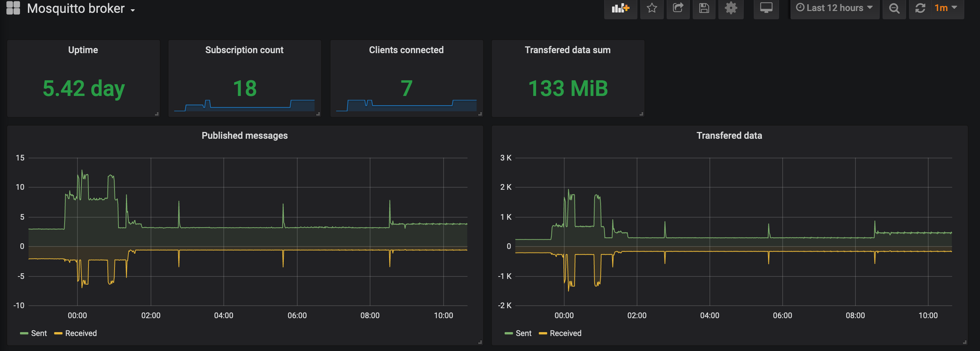Open dashboard settings gear
980x351 pixels.
(731, 8)
